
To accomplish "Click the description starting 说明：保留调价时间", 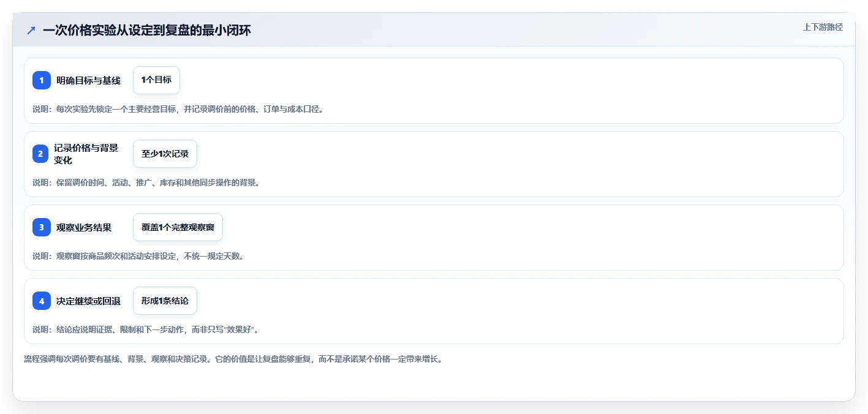I will (x=146, y=183).
